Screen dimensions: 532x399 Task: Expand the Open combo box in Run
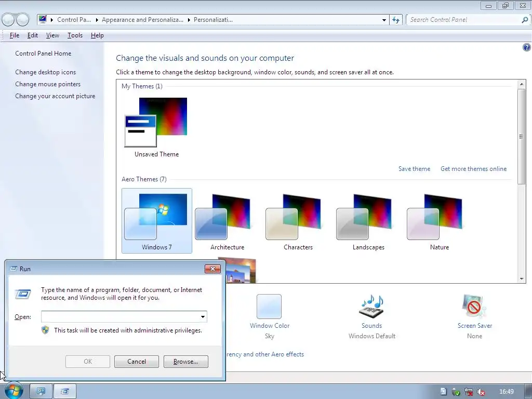(x=203, y=317)
